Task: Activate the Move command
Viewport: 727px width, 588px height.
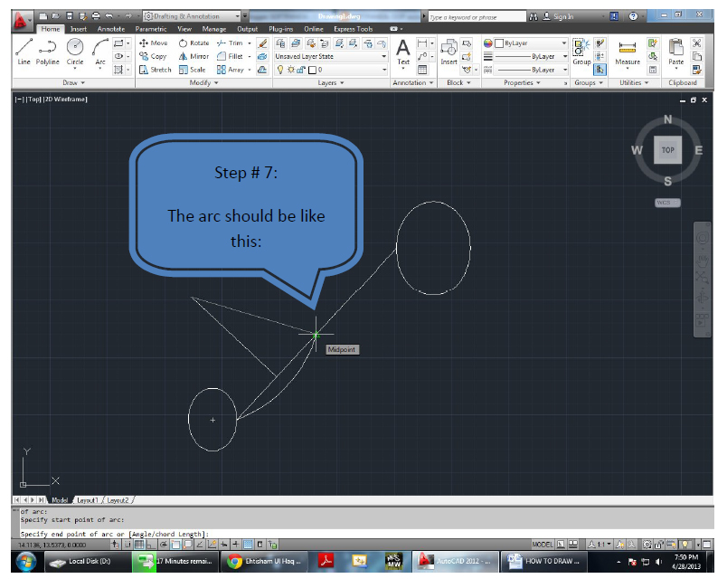Action: pyautogui.click(x=152, y=43)
